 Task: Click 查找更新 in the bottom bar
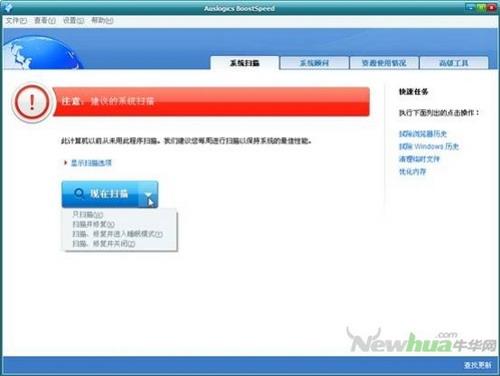[x=477, y=365]
